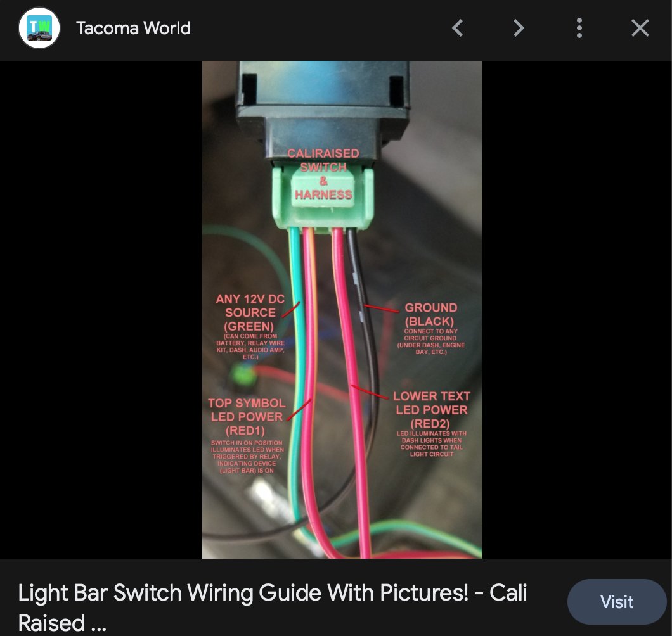This screenshot has width=672, height=636.
Task: Open the Tacoma World source link
Action: 133,29
